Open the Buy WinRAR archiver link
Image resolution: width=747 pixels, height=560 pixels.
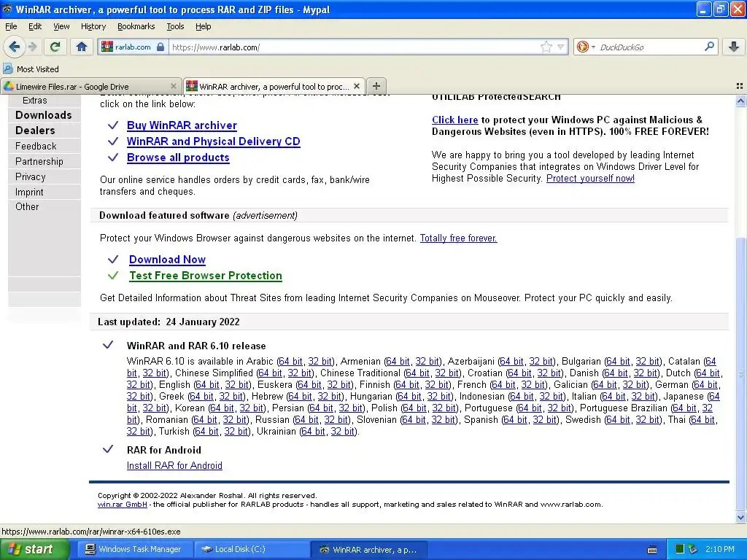pos(182,125)
